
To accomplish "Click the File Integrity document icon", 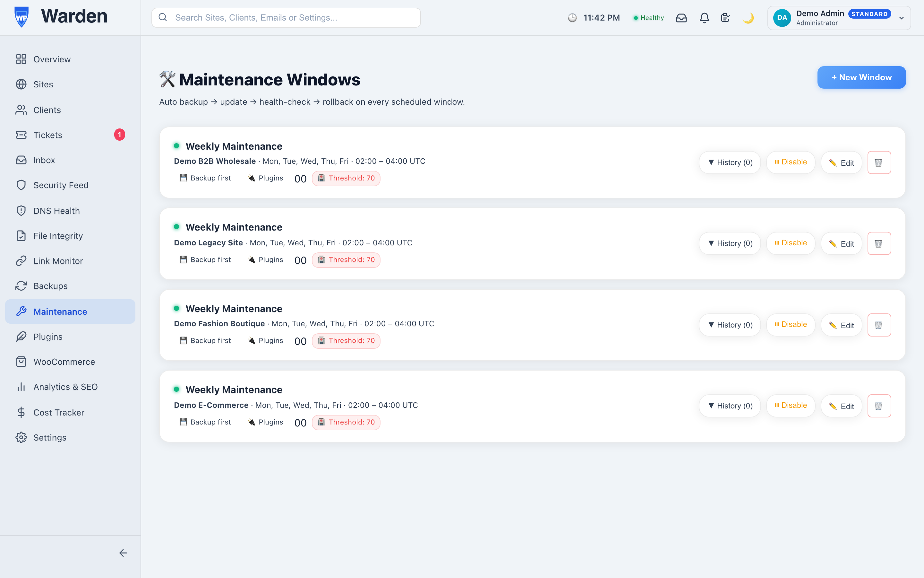I will pos(21,236).
